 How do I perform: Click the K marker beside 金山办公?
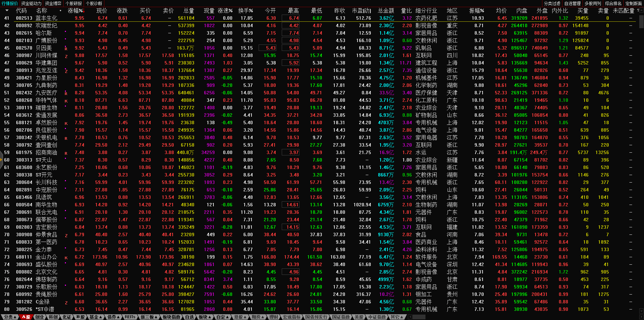coord(66,258)
